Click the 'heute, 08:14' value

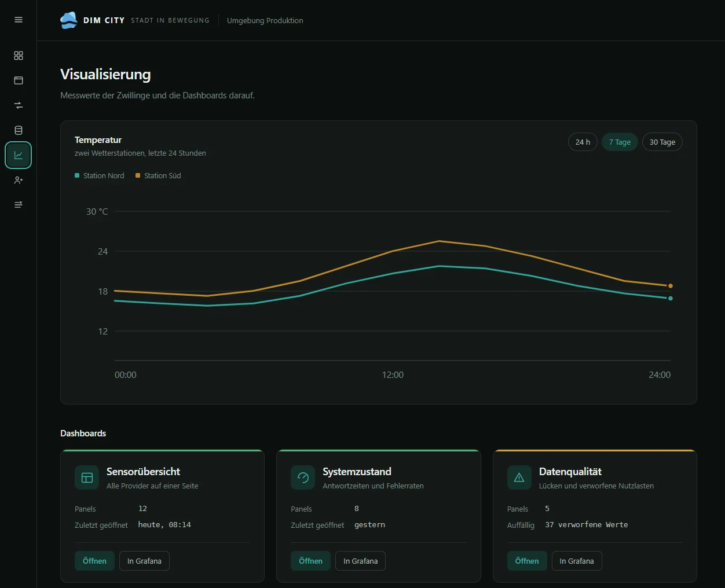click(164, 525)
